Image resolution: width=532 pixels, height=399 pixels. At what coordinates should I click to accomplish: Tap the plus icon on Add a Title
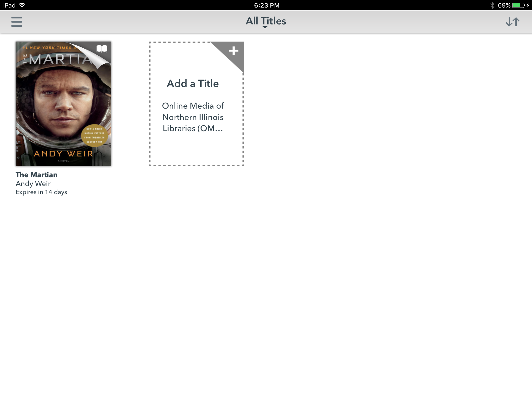[234, 51]
